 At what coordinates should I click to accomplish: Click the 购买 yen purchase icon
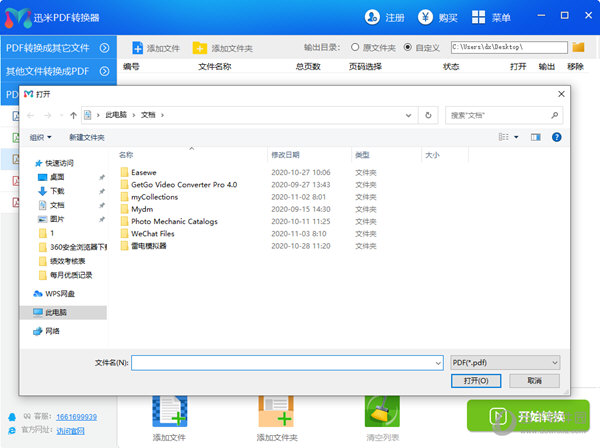(425, 17)
